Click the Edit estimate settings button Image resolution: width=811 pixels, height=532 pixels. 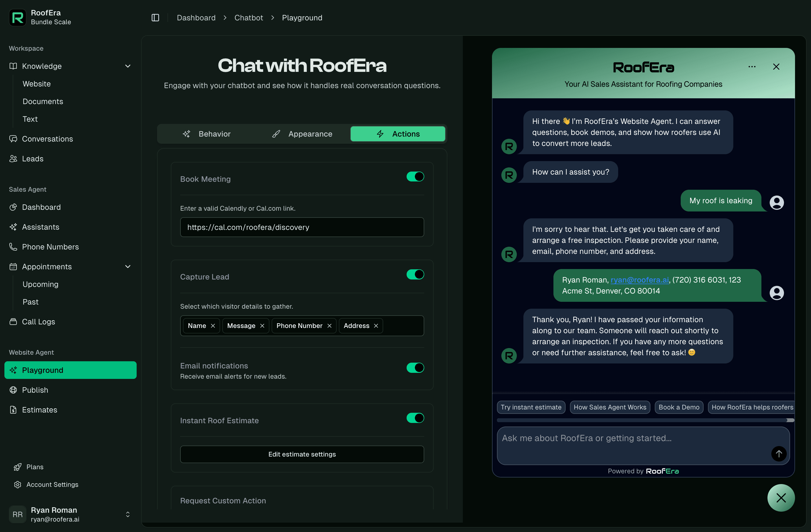(x=302, y=454)
